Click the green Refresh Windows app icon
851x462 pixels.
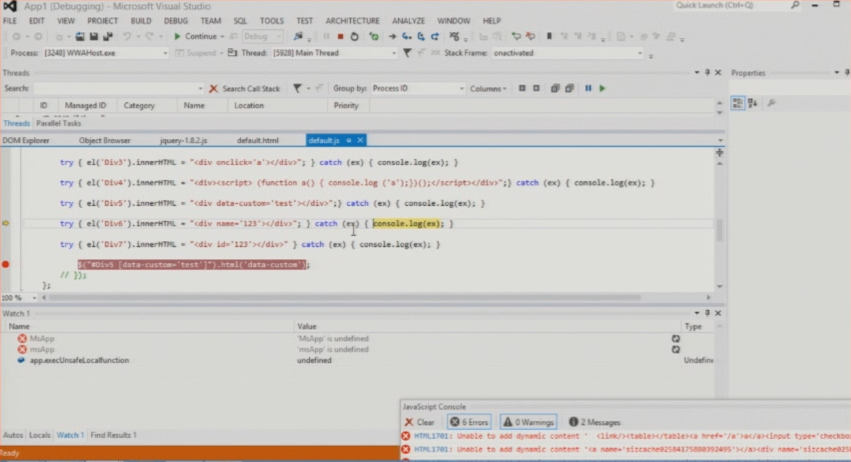[x=373, y=36]
